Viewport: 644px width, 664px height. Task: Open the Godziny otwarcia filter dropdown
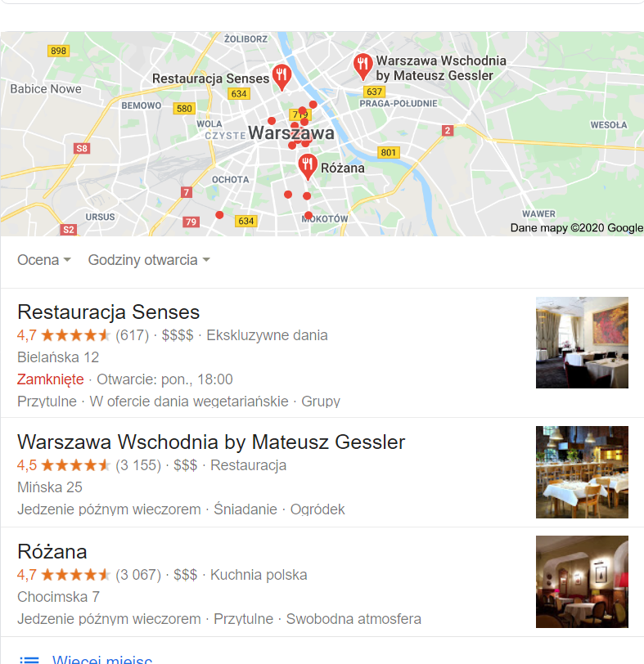149,260
